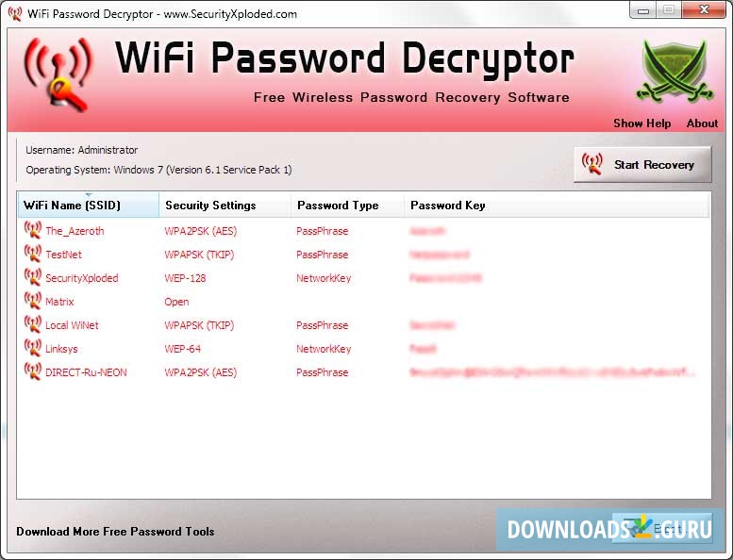Click the Start Recovery button
Viewport: 733px width, 560px height.
pos(642,165)
